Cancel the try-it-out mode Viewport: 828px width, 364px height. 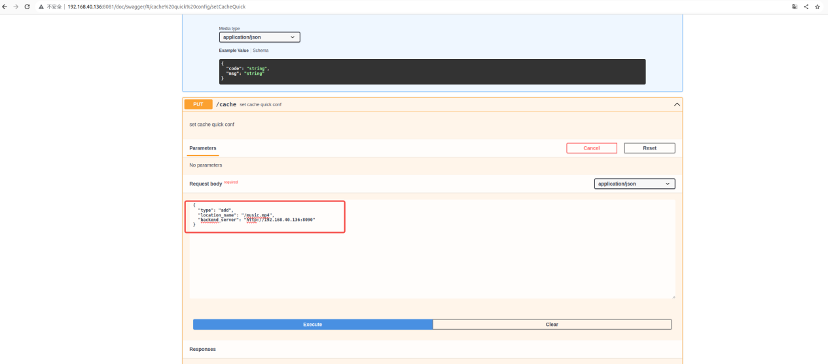click(x=591, y=148)
